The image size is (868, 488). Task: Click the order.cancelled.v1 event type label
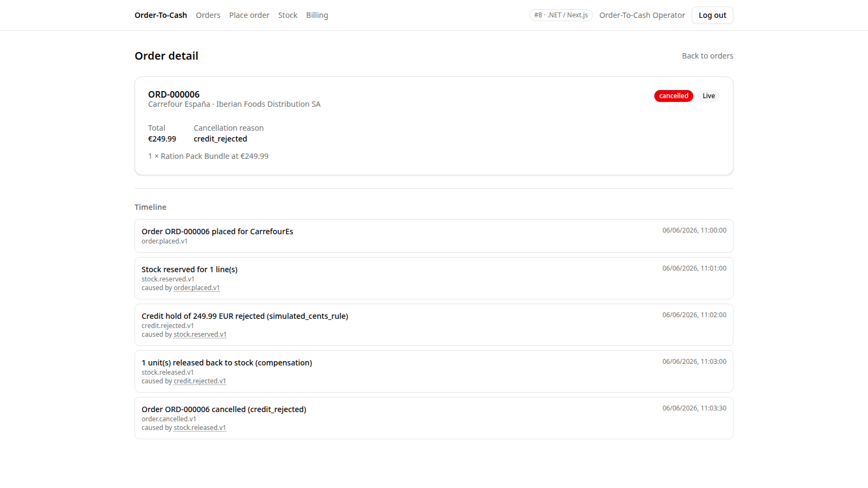169,419
